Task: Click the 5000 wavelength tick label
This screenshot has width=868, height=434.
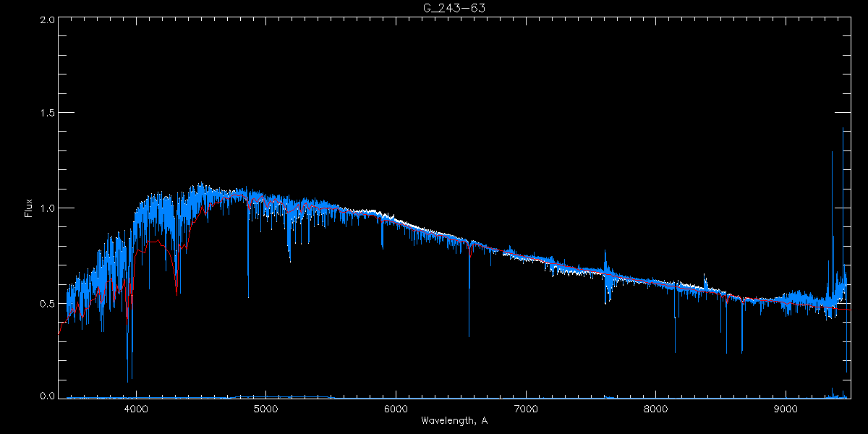Action: tap(266, 409)
